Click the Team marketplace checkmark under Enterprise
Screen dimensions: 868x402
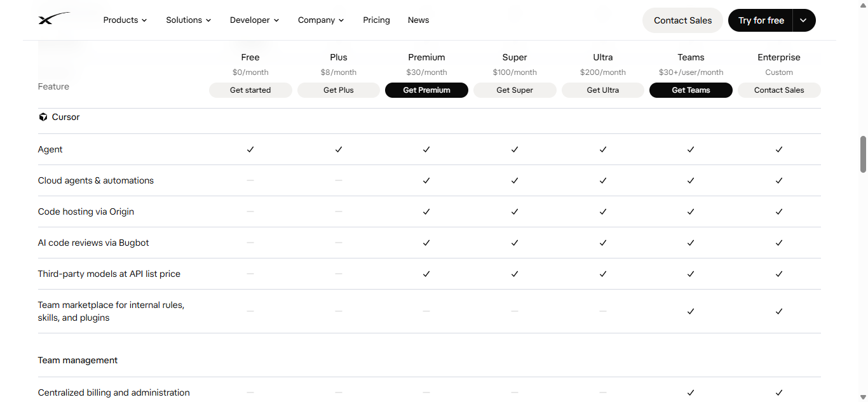click(779, 311)
